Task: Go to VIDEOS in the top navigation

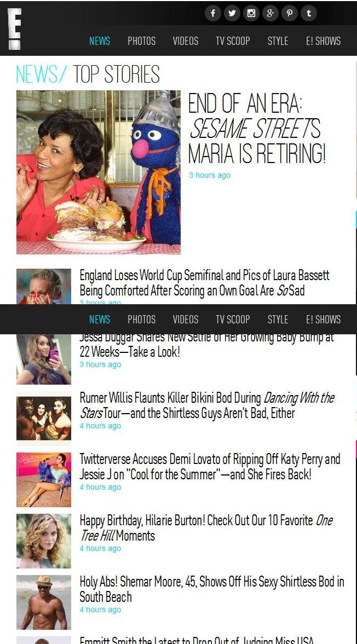Action: [185, 41]
